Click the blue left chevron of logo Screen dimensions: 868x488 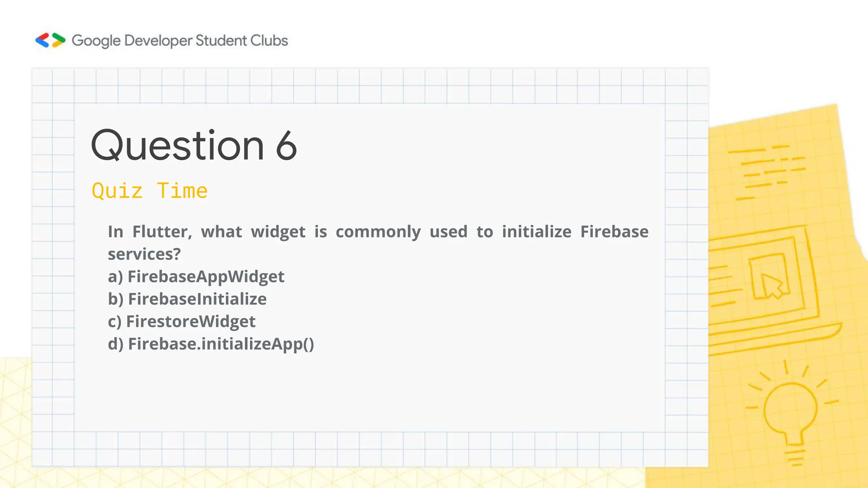(x=42, y=40)
